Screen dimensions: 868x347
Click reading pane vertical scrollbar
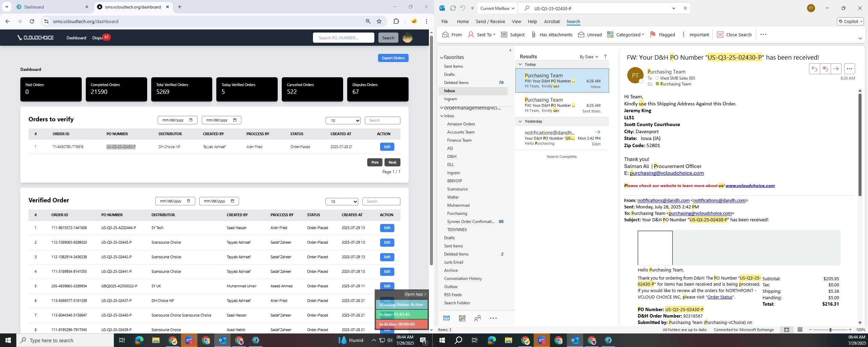860,145
